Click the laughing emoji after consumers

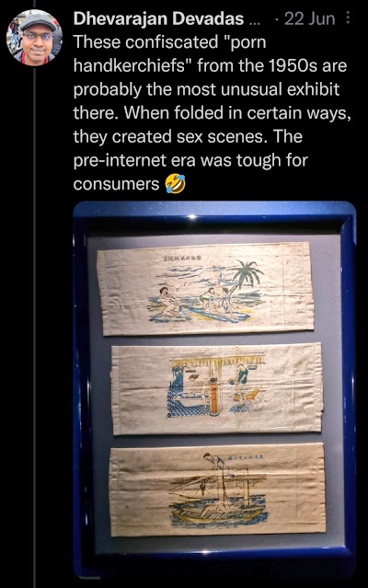(176, 184)
